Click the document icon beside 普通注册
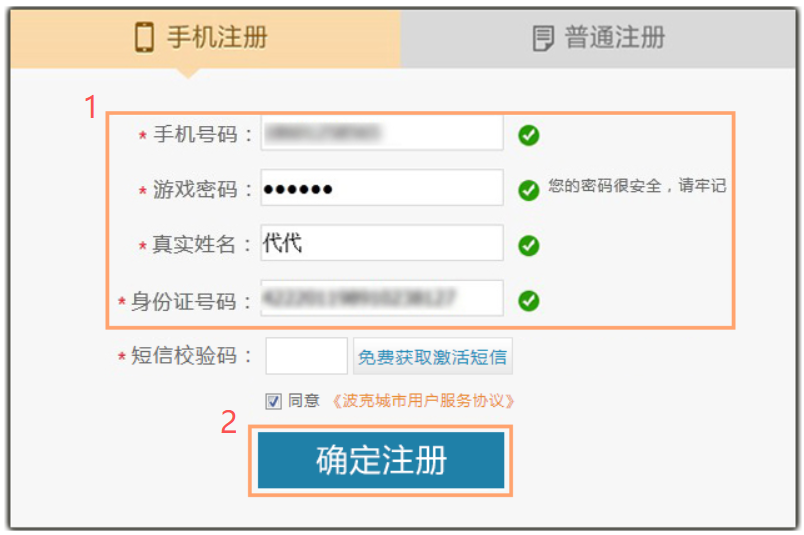This screenshot has height=535, width=804. tap(543, 39)
